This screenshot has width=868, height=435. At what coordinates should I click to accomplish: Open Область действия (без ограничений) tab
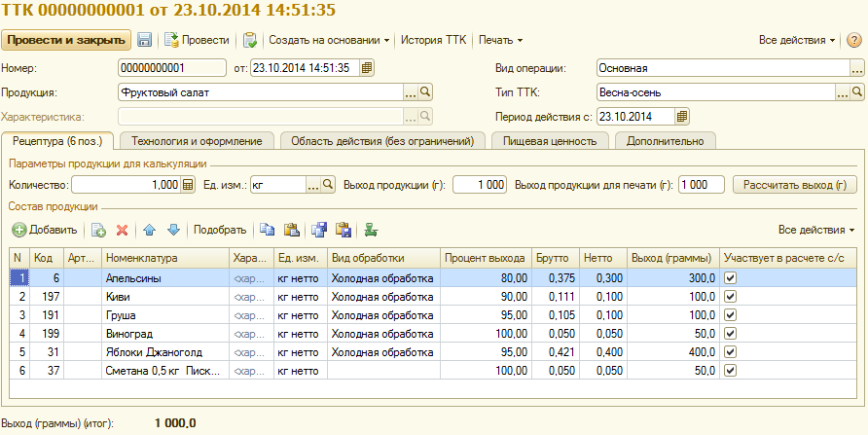(x=382, y=141)
